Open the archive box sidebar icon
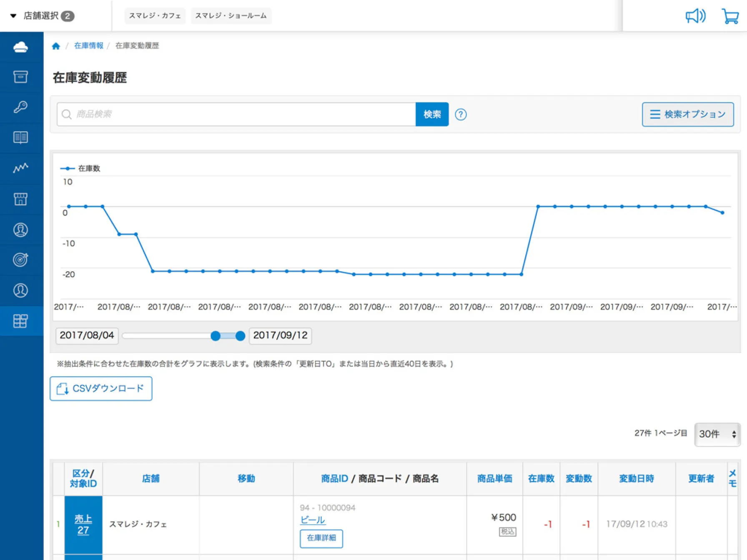This screenshot has width=747, height=560. 20,77
